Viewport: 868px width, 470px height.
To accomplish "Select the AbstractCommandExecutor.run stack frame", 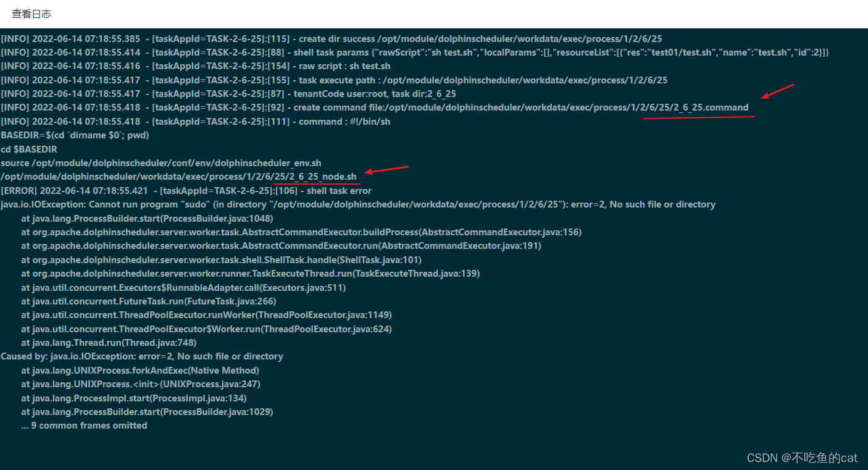I will coord(281,246).
